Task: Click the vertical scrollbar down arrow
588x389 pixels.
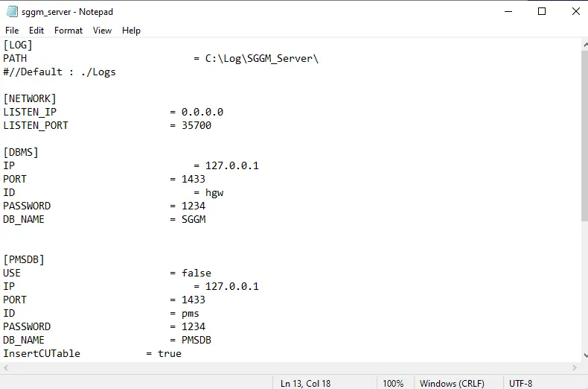Action: pyautogui.click(x=585, y=355)
